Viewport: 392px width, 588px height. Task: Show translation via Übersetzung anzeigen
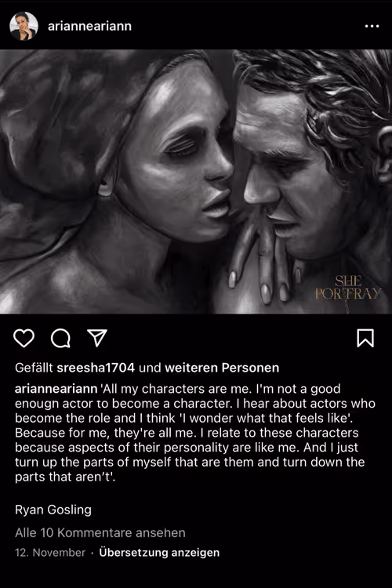[x=159, y=553]
